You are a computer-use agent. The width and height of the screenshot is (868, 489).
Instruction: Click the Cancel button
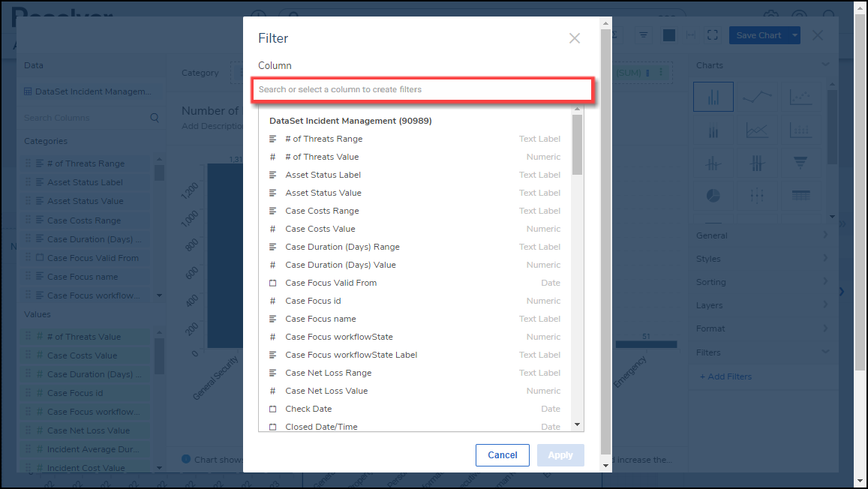tap(503, 455)
